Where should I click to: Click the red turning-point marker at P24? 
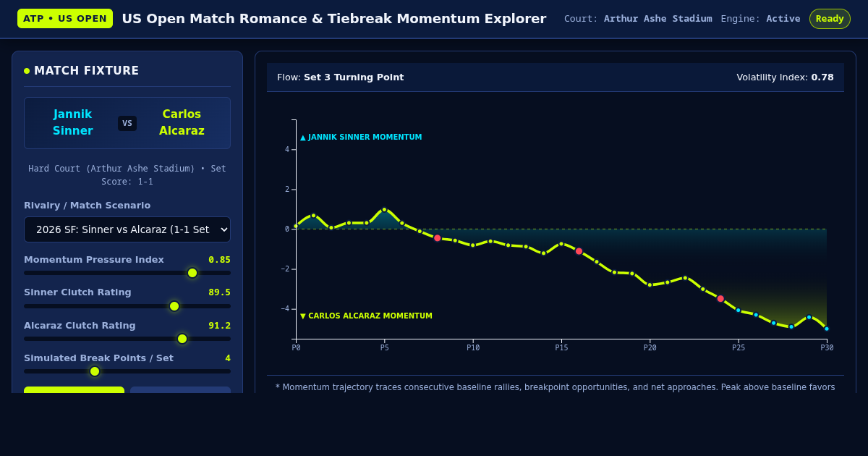pos(720,298)
